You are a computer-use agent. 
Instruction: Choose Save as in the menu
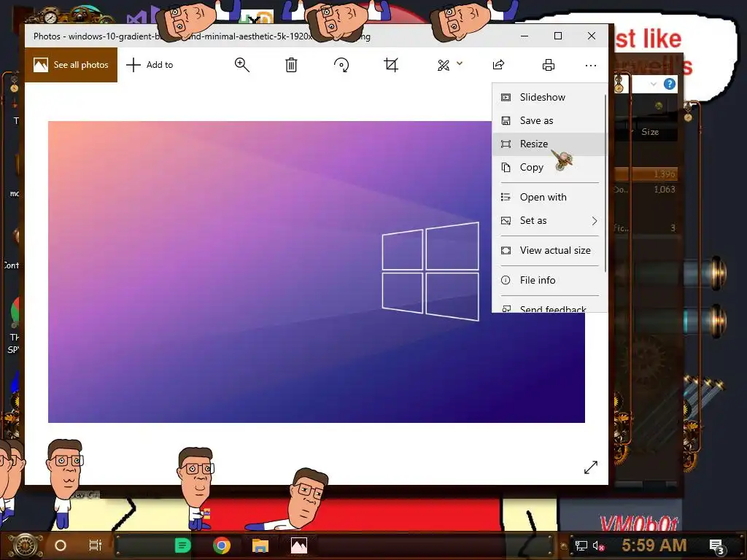point(549,120)
